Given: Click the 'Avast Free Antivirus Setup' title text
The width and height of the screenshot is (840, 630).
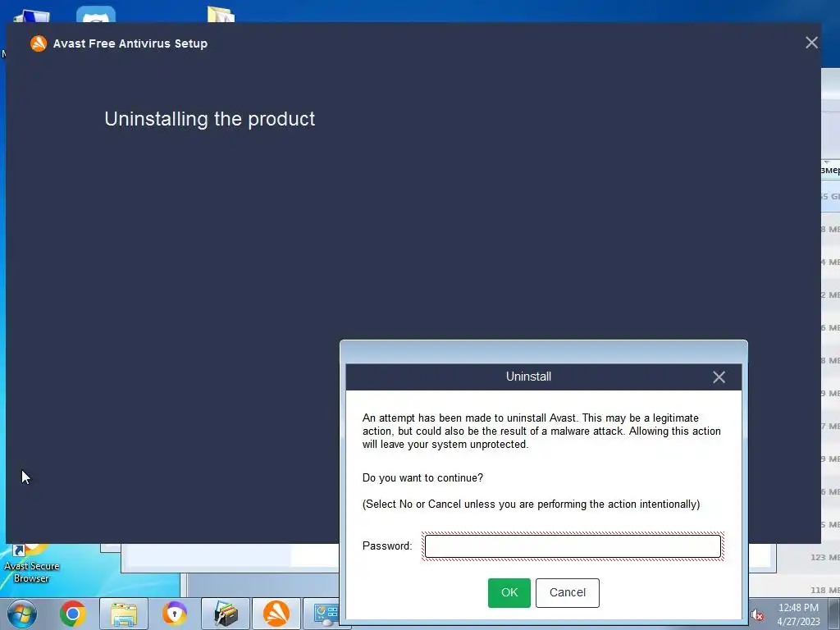Looking at the screenshot, I should 130,43.
